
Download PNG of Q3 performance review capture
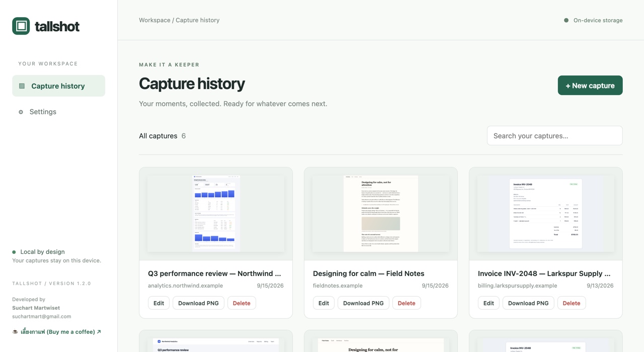(x=198, y=303)
